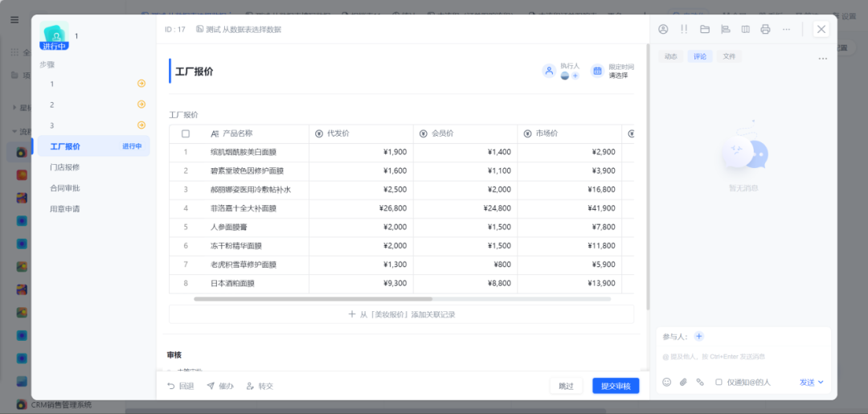Viewport: 868px width, 414px height.
Task: Click the 回退 action
Action: [181, 386]
